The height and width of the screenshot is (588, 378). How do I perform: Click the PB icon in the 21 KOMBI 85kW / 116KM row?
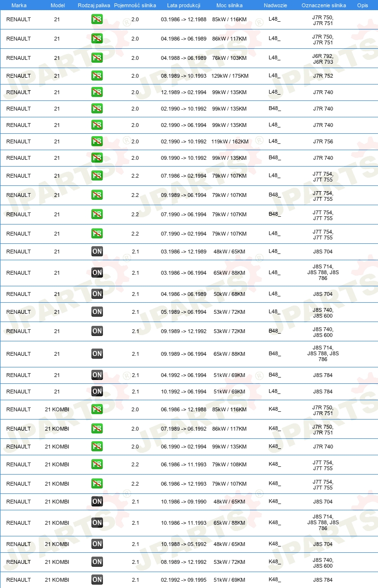click(97, 409)
